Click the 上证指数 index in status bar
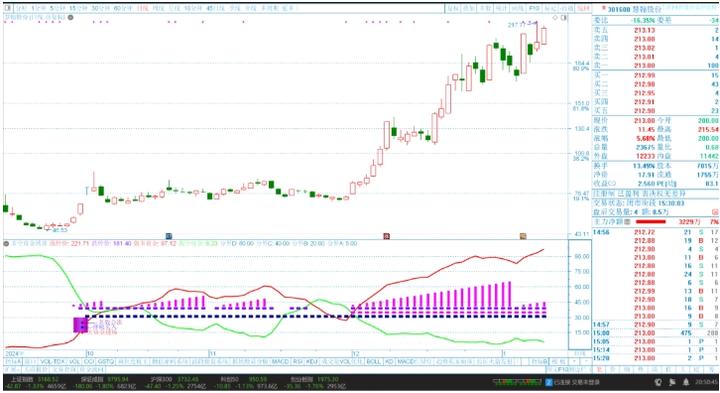The image size is (720, 393). 22,379
